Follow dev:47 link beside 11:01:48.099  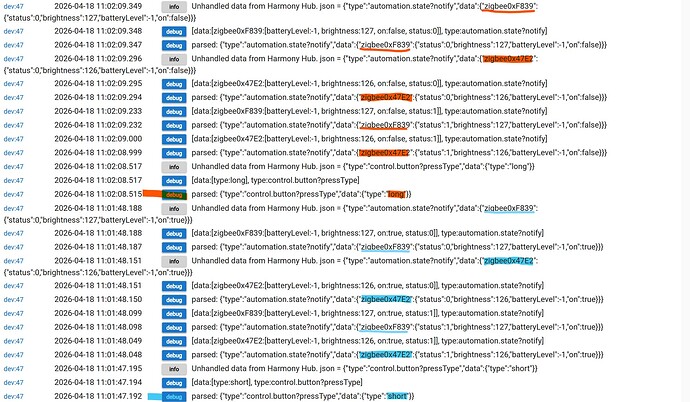(14, 314)
